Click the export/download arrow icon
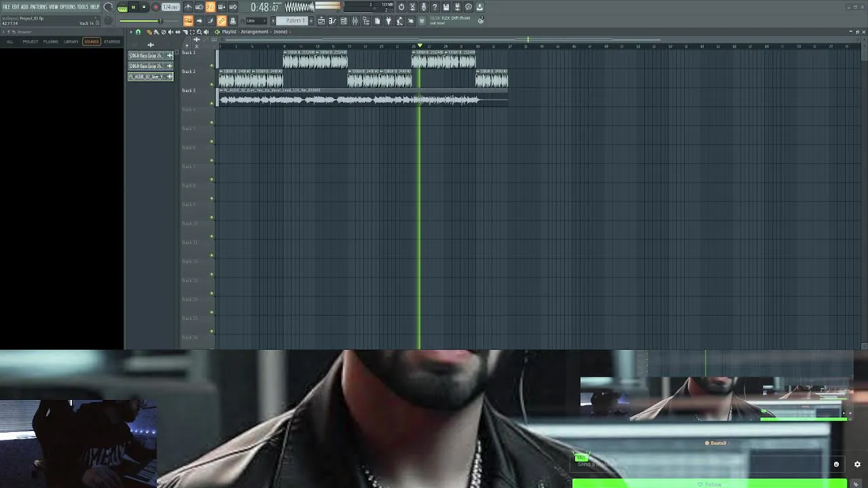 [x=479, y=7]
